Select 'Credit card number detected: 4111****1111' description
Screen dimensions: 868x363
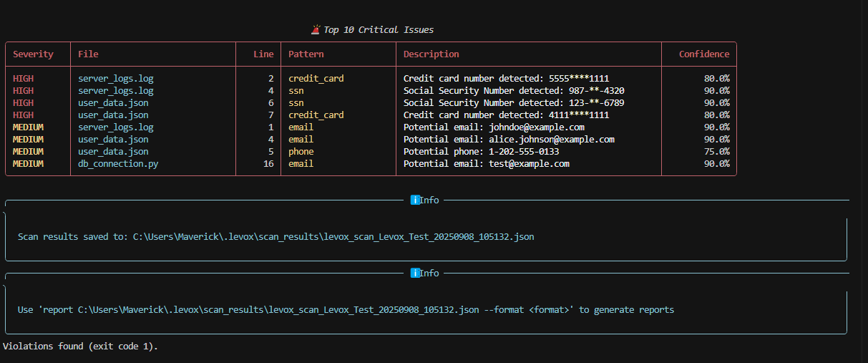tap(506, 115)
